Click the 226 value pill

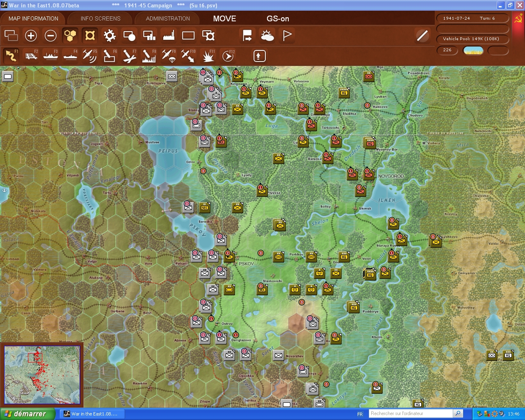click(447, 50)
